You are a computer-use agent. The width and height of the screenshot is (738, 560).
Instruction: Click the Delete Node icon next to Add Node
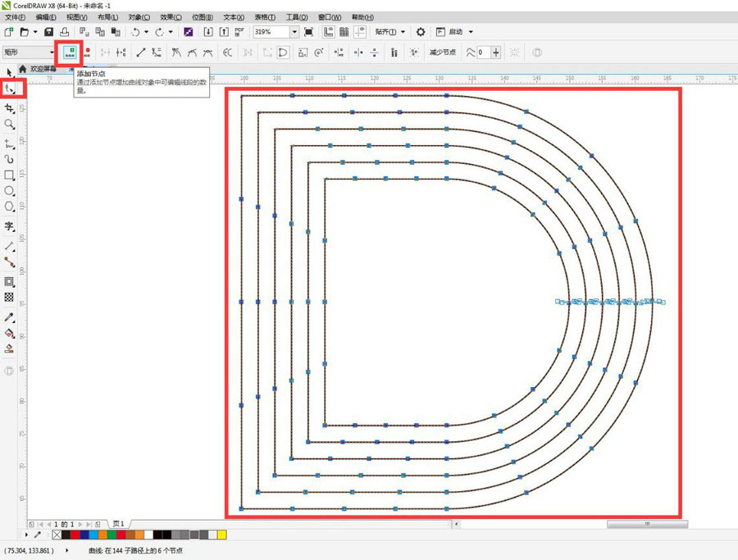coord(89,52)
